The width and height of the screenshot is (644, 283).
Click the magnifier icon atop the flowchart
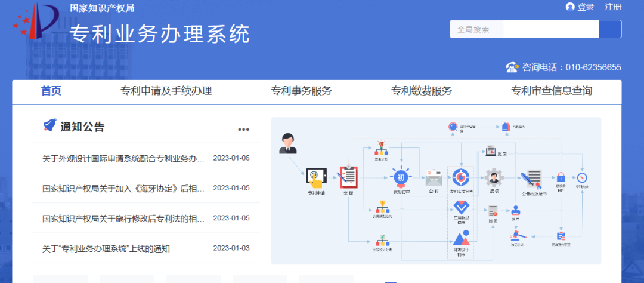453,127
